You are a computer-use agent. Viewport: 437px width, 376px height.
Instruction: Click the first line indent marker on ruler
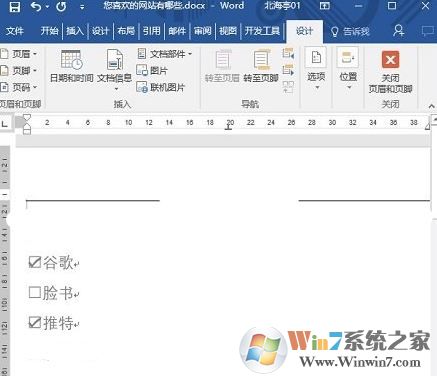click(27, 117)
